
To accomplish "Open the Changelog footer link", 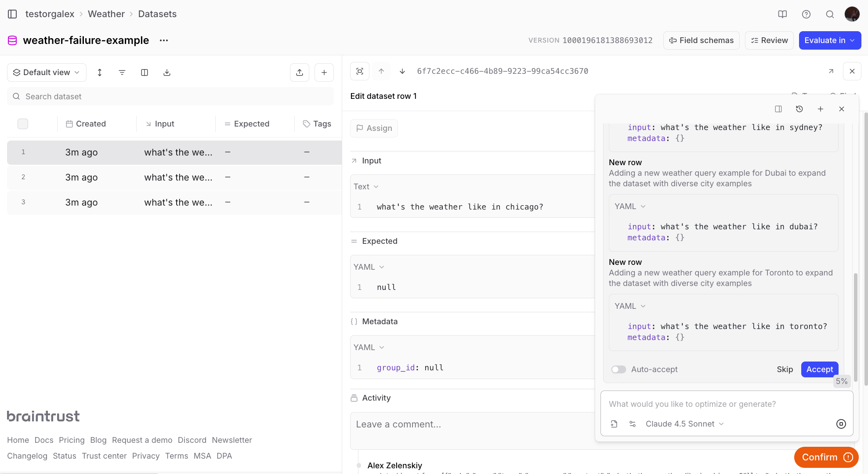I will tap(27, 456).
